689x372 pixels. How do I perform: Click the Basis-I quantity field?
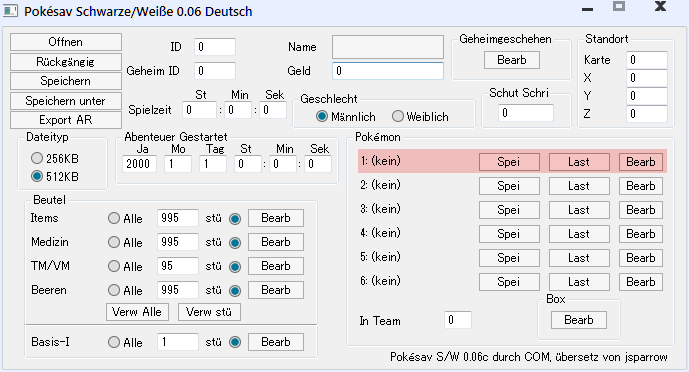click(x=178, y=342)
